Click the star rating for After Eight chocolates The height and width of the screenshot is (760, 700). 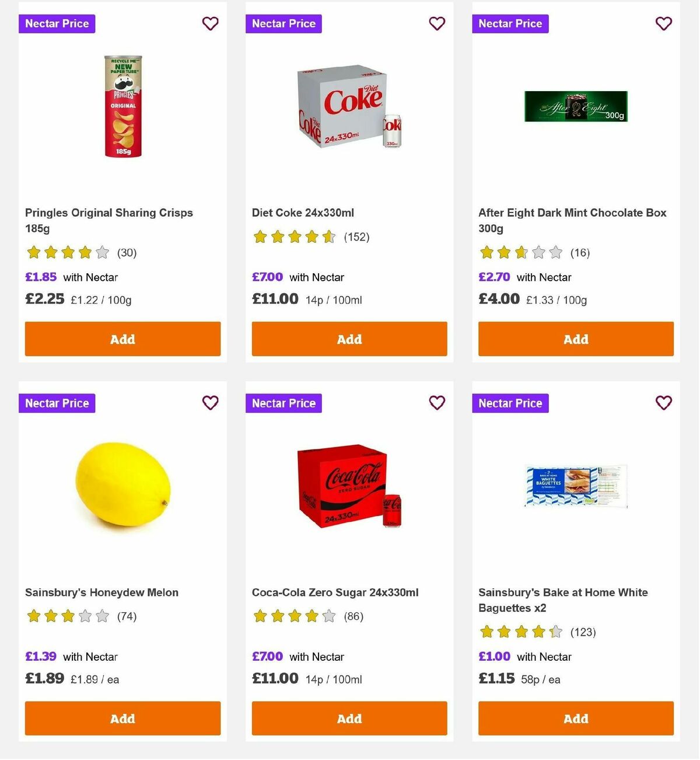(521, 253)
